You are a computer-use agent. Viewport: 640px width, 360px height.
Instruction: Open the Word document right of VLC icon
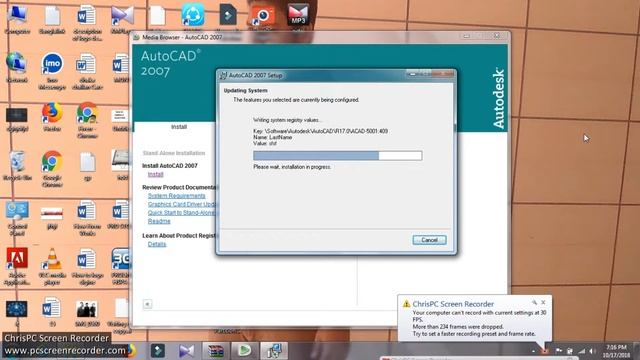pos(87,266)
